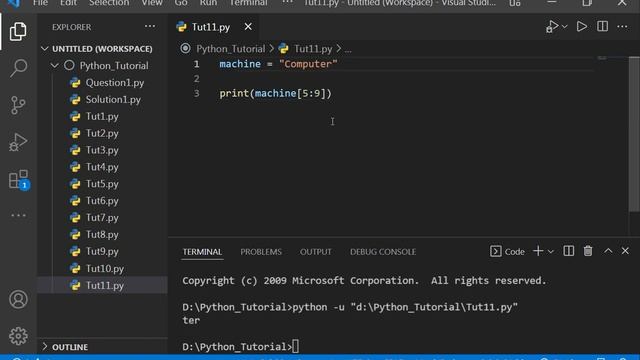Click Python_Tutorial in the breadcrumb
640x360 pixels.
pyautogui.click(x=231, y=49)
